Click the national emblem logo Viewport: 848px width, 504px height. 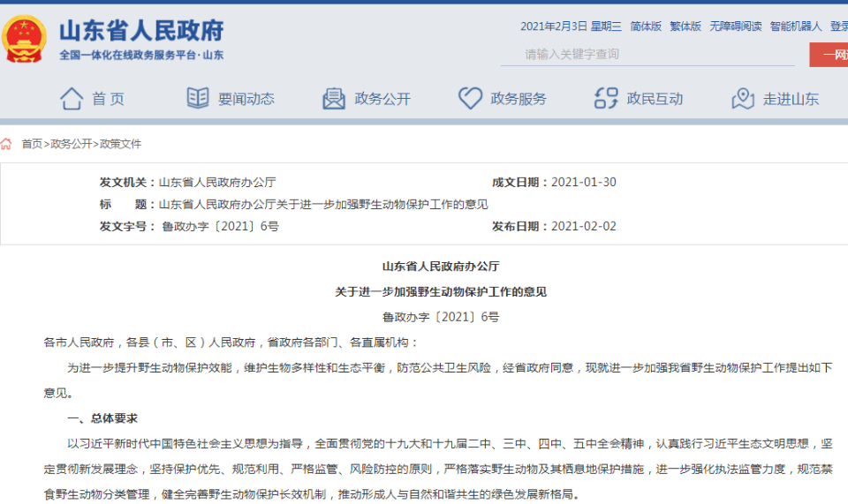(25, 38)
